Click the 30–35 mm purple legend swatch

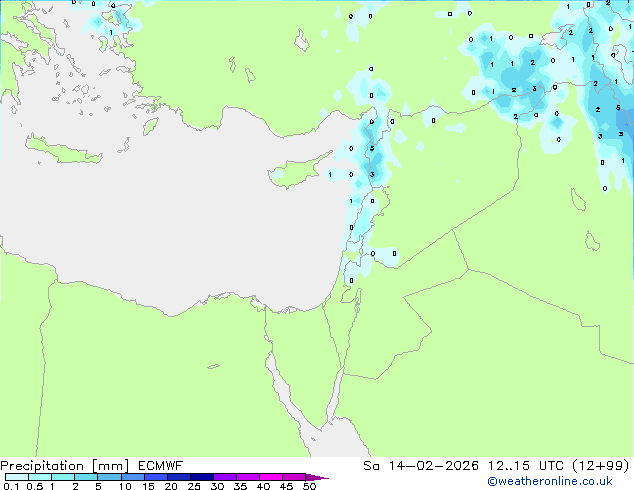pos(225,477)
